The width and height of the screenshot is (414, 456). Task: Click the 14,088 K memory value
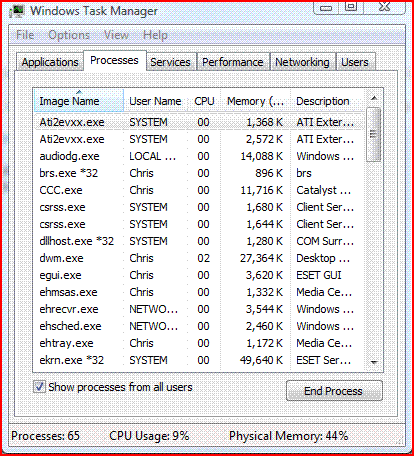tap(261, 156)
